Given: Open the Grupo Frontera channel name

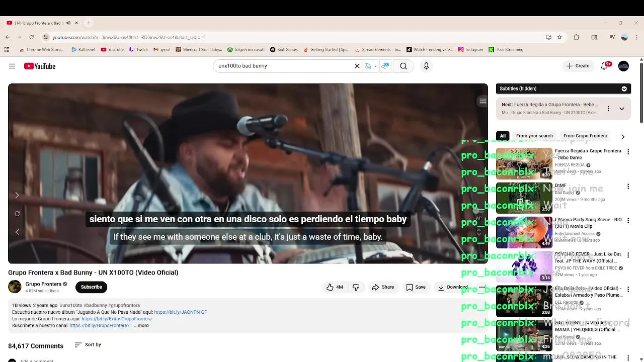Looking at the screenshot, I should pos(43,284).
